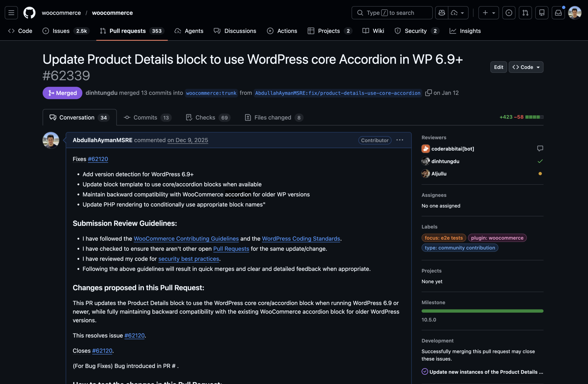This screenshot has width=588, height=384.
Task: Open the comment options ellipsis menu
Action: tap(399, 140)
